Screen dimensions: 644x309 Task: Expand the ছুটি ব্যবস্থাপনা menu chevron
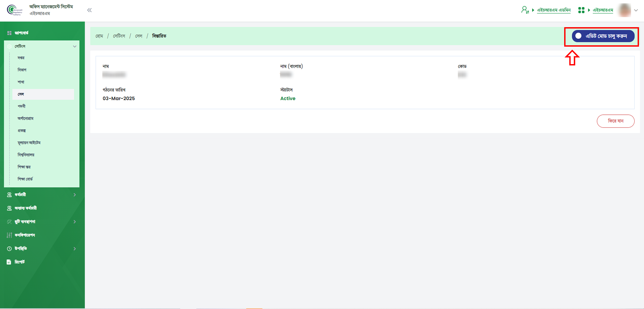click(75, 222)
